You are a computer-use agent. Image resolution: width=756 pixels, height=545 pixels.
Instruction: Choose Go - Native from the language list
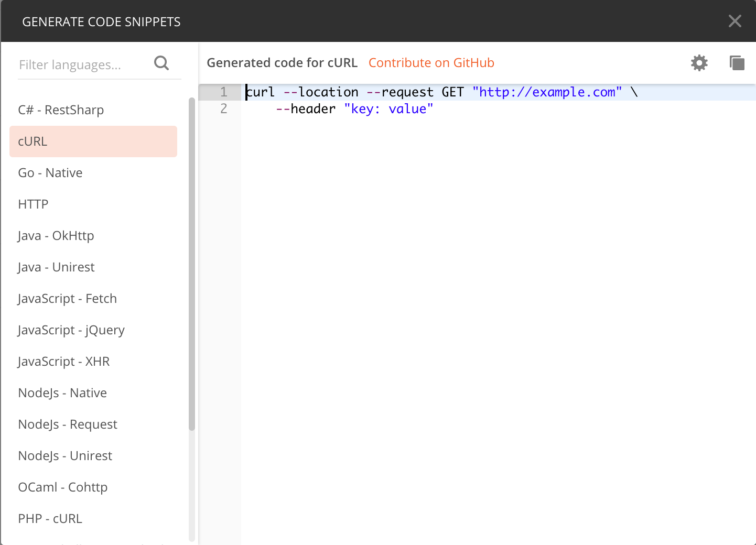pos(50,172)
